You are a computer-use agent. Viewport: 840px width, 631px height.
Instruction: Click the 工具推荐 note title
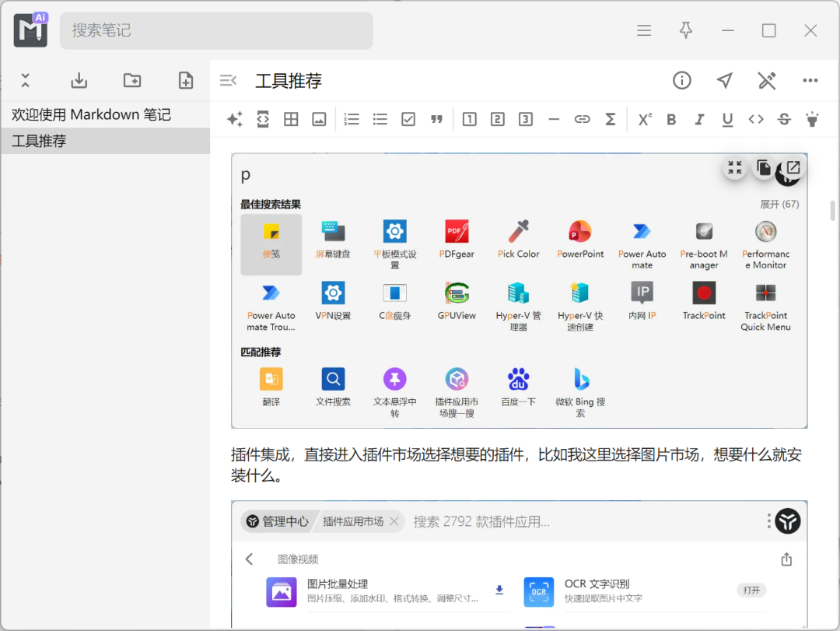[x=289, y=81]
